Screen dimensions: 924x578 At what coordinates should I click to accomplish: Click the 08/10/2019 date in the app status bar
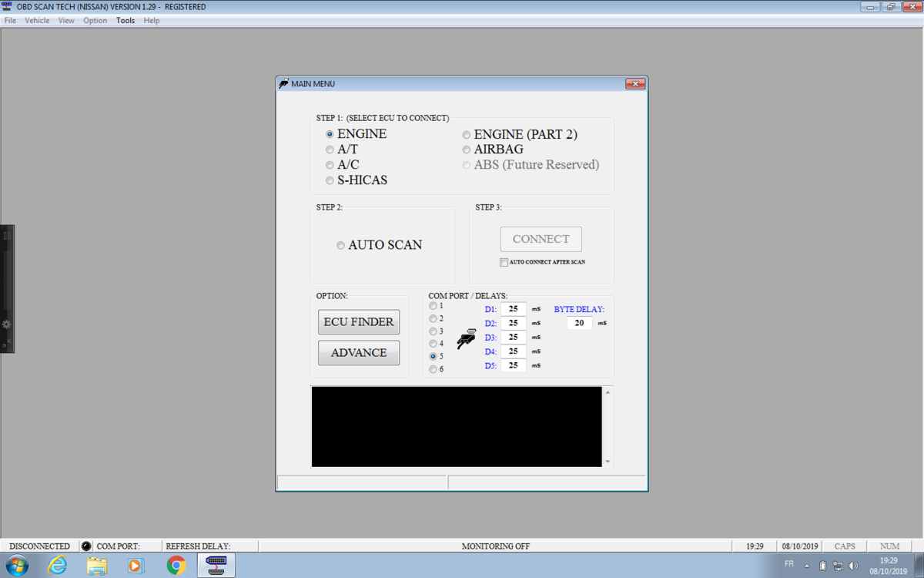[x=800, y=546]
